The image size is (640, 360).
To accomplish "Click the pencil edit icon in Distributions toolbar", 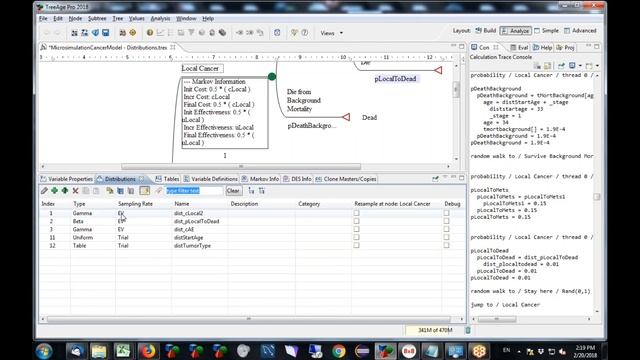I will (x=44, y=191).
